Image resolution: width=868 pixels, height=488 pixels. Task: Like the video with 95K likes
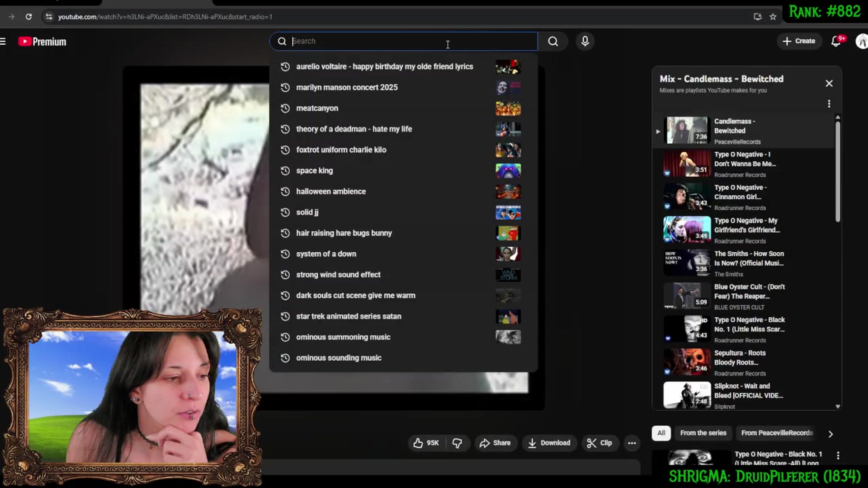click(x=426, y=443)
